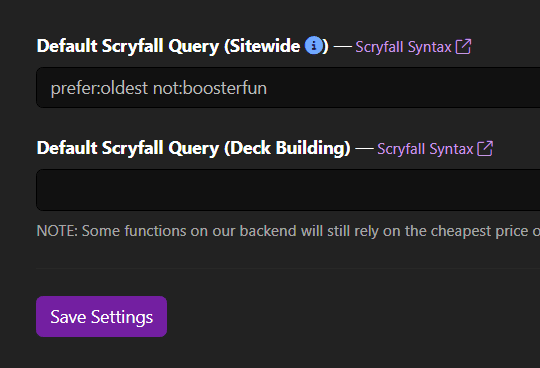540x368 pixels.
Task: Click the Save Settings button
Action: coord(102,316)
